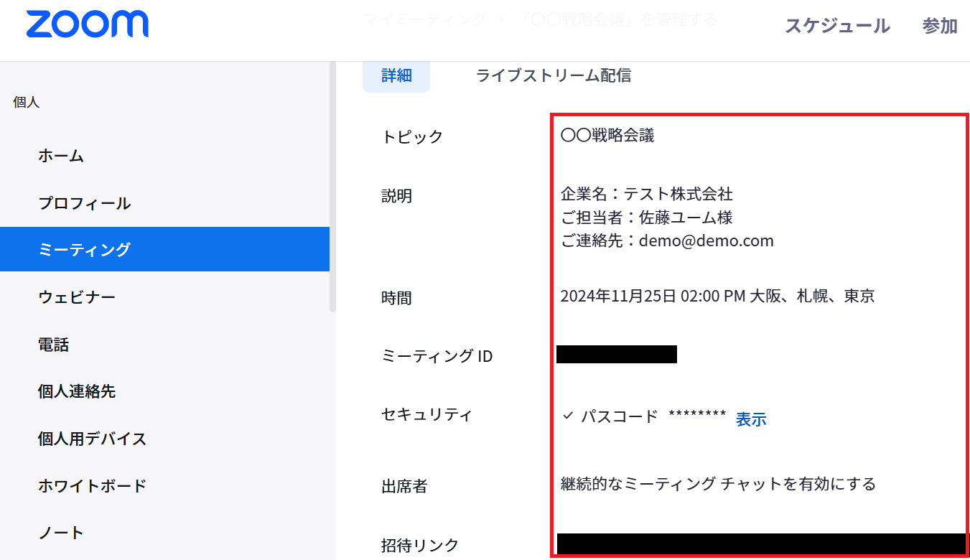Open プロフィール in the sidebar

click(x=85, y=202)
